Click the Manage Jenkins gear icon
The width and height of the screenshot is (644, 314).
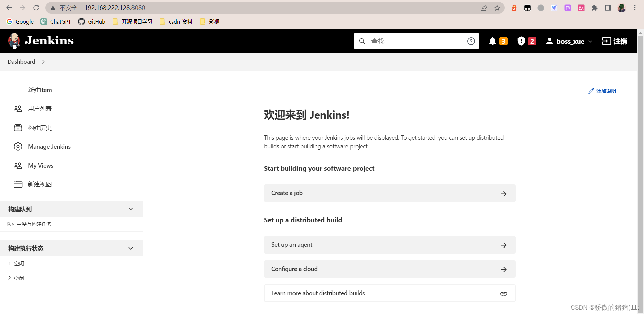[18, 146]
